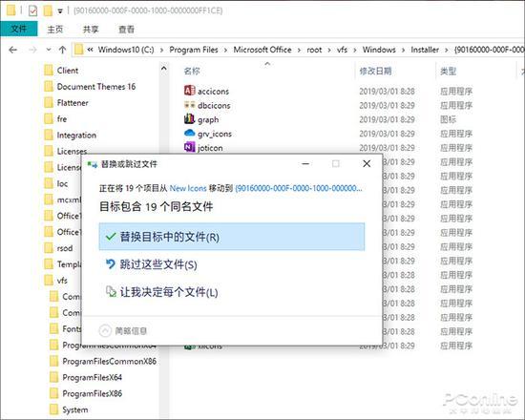Screen dimensions: 525x420
Task: Expand the brief details chevron in dialog
Action: click(x=105, y=331)
